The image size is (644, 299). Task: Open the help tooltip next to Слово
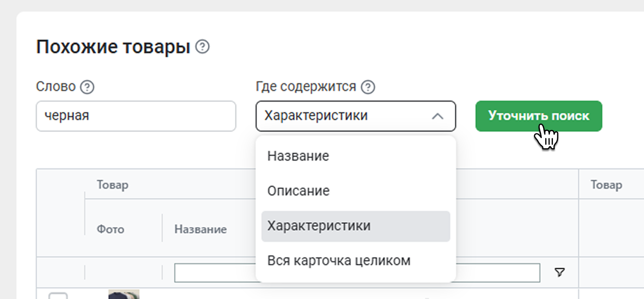click(87, 87)
